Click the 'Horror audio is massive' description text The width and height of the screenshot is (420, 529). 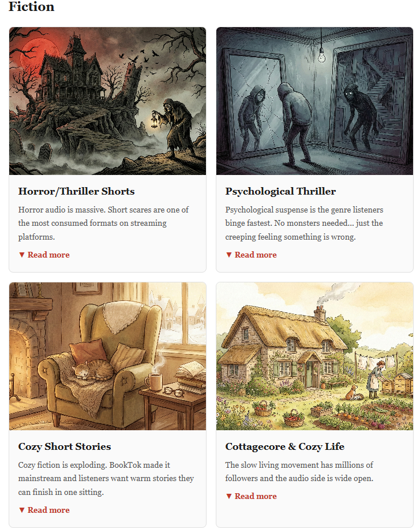click(103, 223)
